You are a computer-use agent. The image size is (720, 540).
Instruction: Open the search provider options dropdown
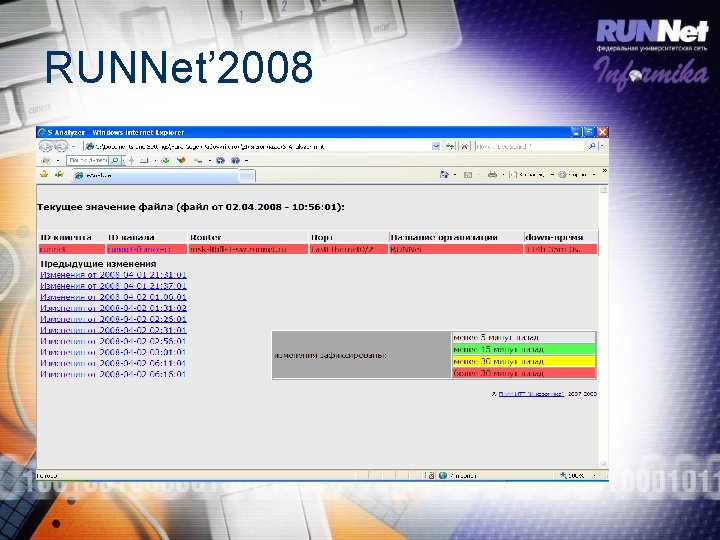602,146
